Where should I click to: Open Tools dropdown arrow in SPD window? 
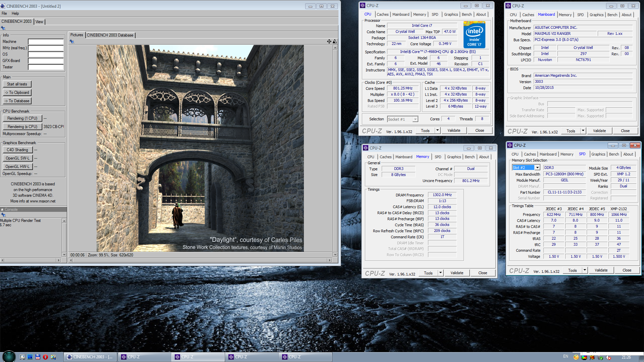[x=585, y=270]
